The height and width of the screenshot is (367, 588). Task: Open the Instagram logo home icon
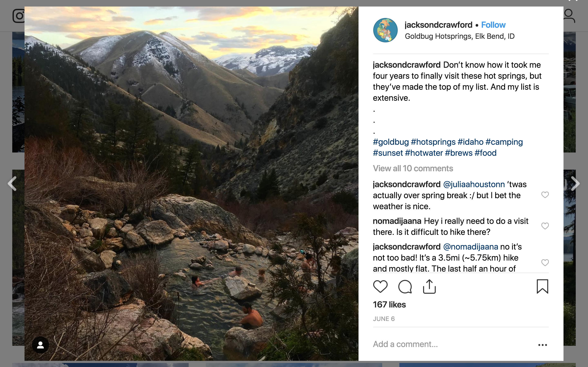18,16
